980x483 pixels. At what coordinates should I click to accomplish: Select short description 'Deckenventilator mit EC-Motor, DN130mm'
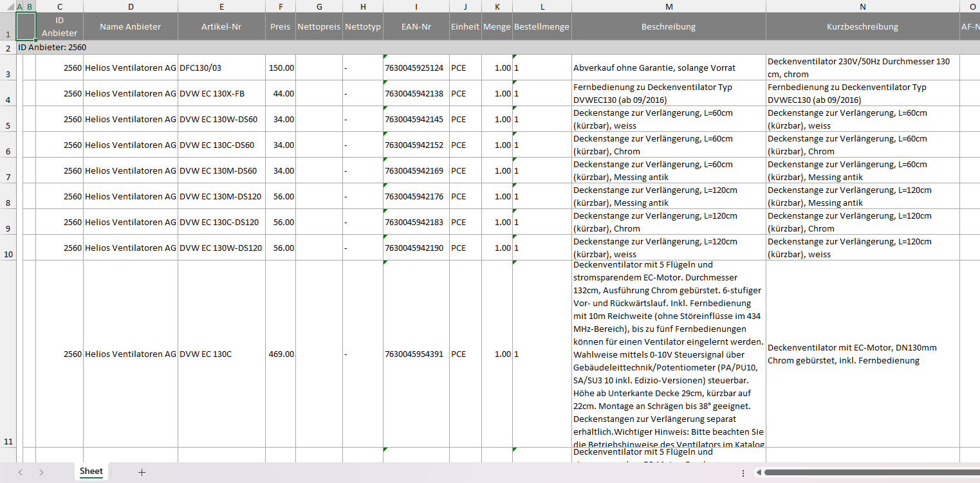point(862,354)
